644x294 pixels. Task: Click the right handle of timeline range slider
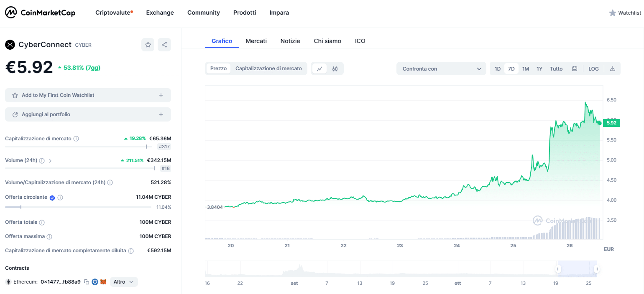tap(597, 269)
